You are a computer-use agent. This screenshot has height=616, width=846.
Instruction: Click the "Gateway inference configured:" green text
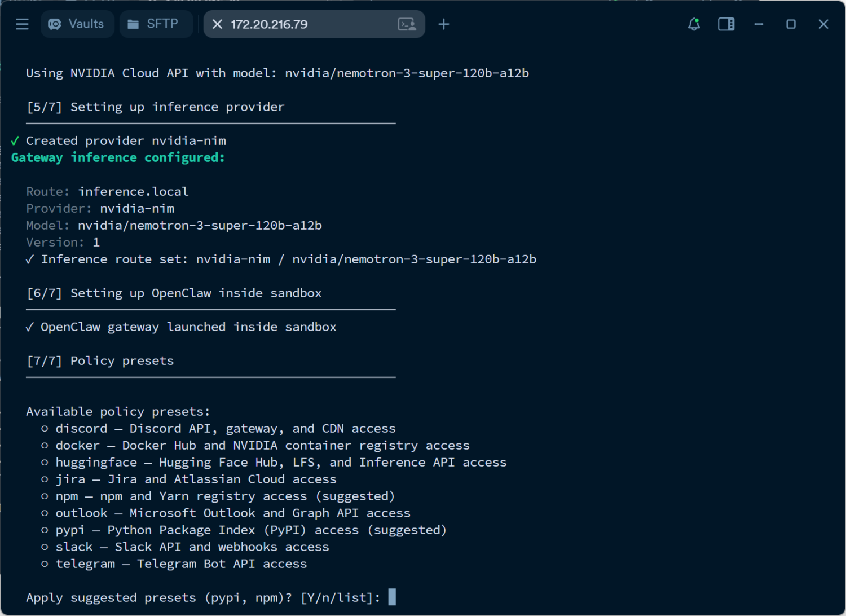point(118,157)
